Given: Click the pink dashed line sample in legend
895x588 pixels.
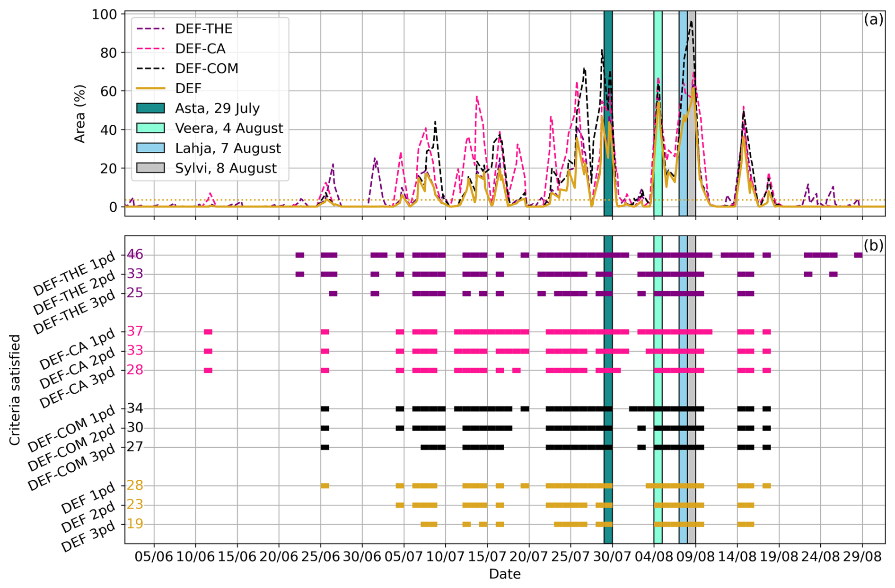Looking at the screenshot, I should click(150, 49).
